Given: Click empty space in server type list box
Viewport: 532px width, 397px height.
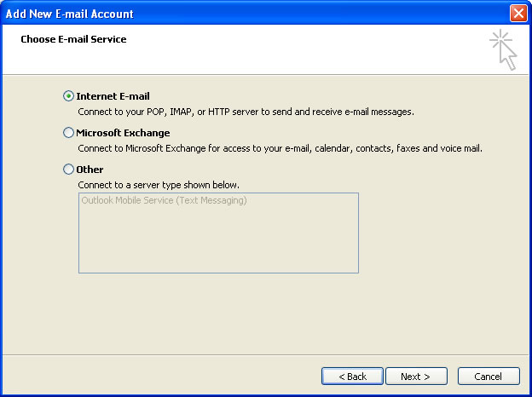Looking at the screenshot, I should point(218,243).
